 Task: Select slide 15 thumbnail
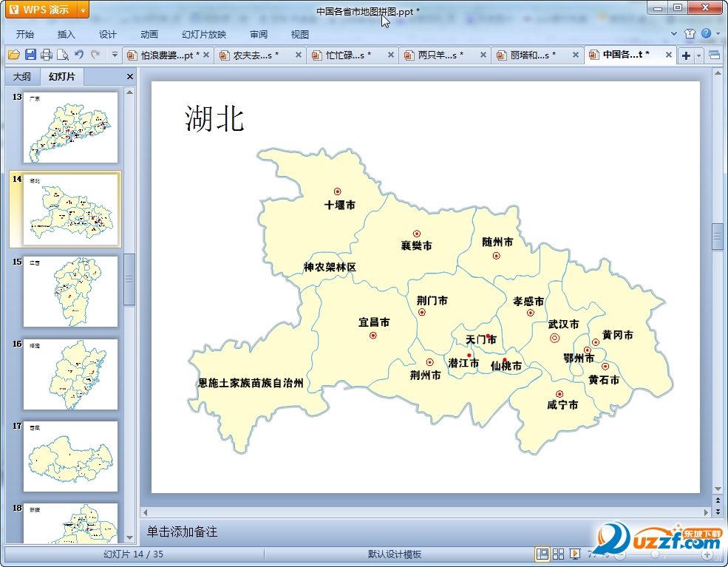point(70,291)
